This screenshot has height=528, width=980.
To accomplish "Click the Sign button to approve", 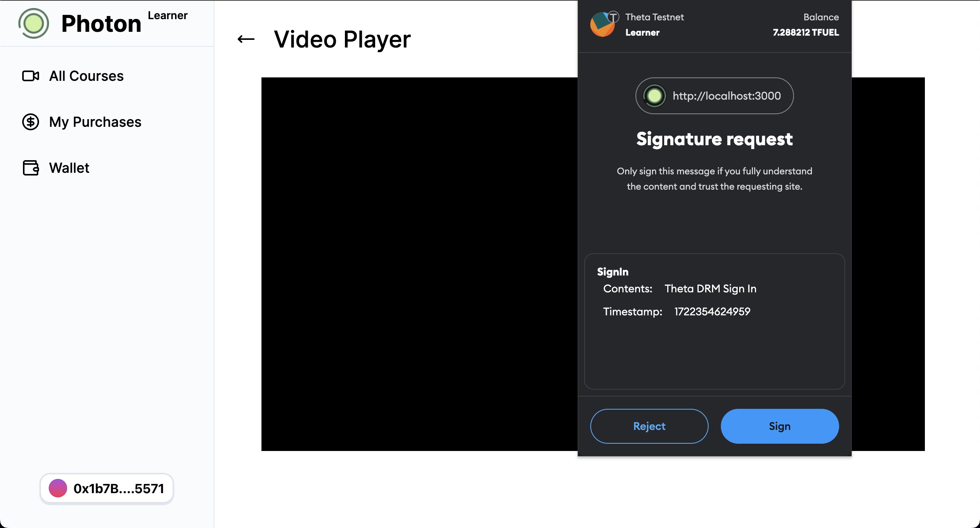I will [x=779, y=426].
